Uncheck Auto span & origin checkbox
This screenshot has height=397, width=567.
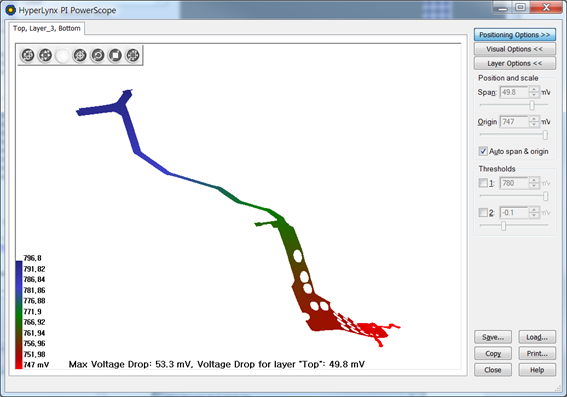tap(483, 151)
